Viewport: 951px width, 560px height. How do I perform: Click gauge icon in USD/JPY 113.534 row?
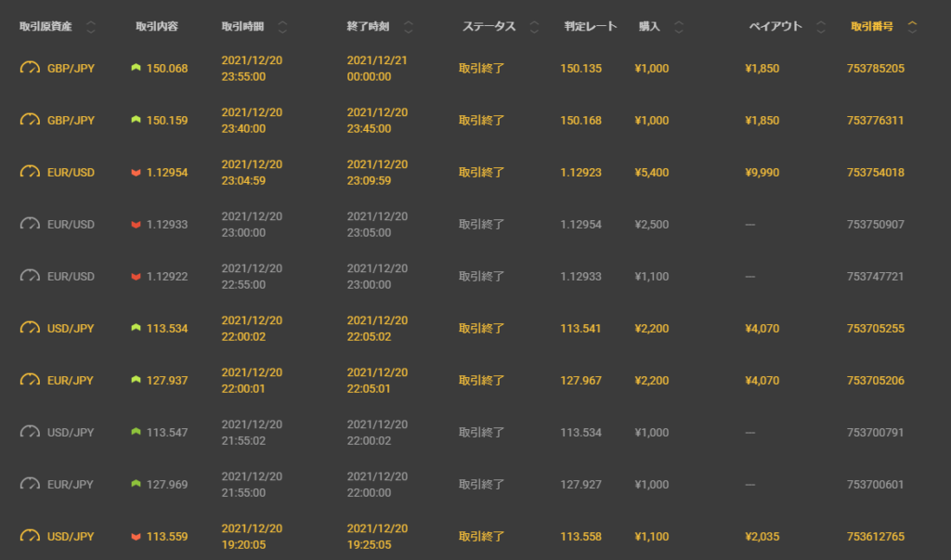31,328
